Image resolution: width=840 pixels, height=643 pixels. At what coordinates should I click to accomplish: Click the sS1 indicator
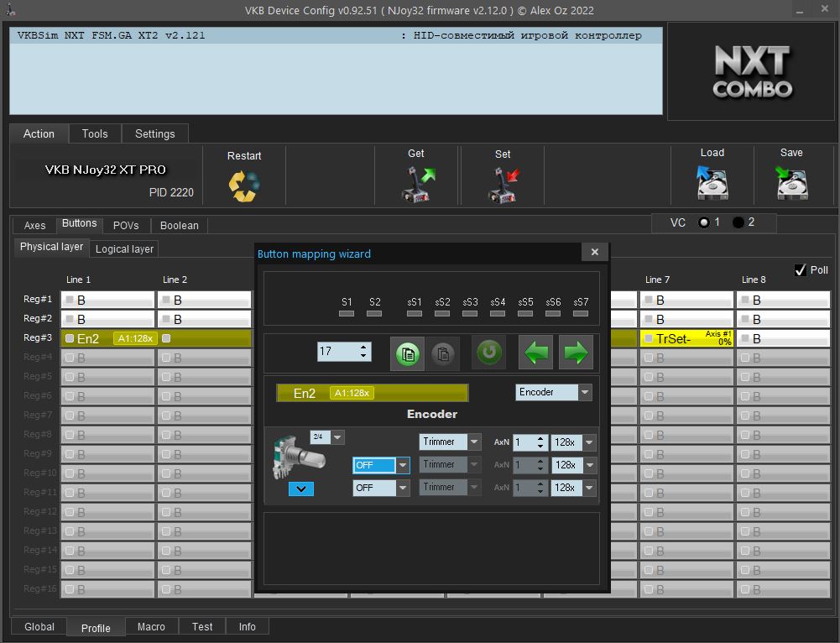414,313
